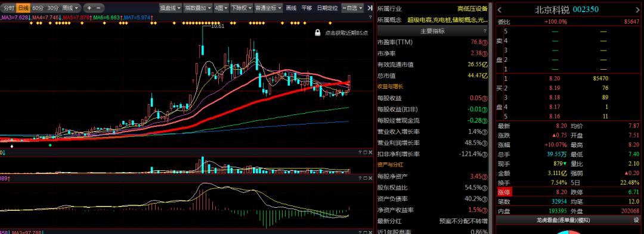Screen dimensions: 644x234
Task: Click the 日期定位 date locator button
Action: point(327,8)
